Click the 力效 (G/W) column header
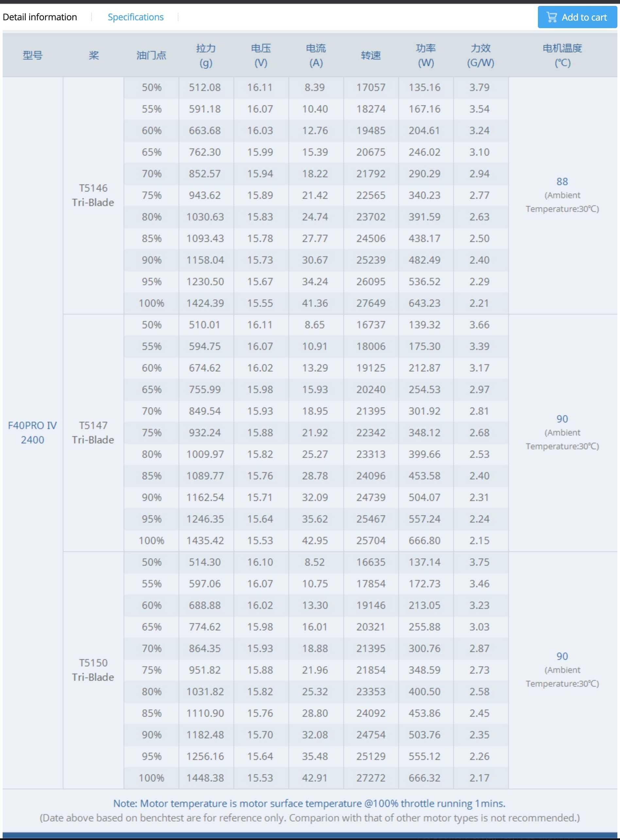The height and width of the screenshot is (840, 620). click(x=481, y=56)
